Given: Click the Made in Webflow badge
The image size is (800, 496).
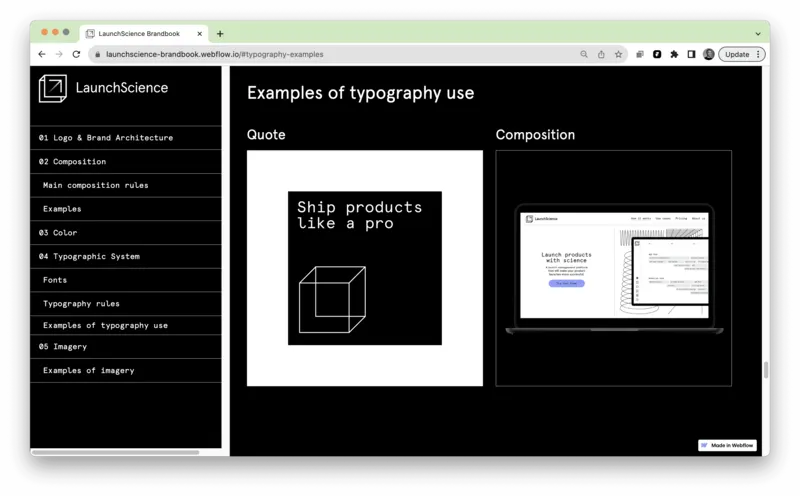Looking at the screenshot, I should point(727,445).
